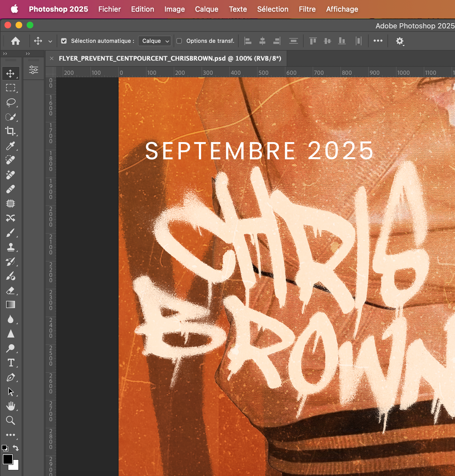Align top edges of layers

(x=313, y=41)
